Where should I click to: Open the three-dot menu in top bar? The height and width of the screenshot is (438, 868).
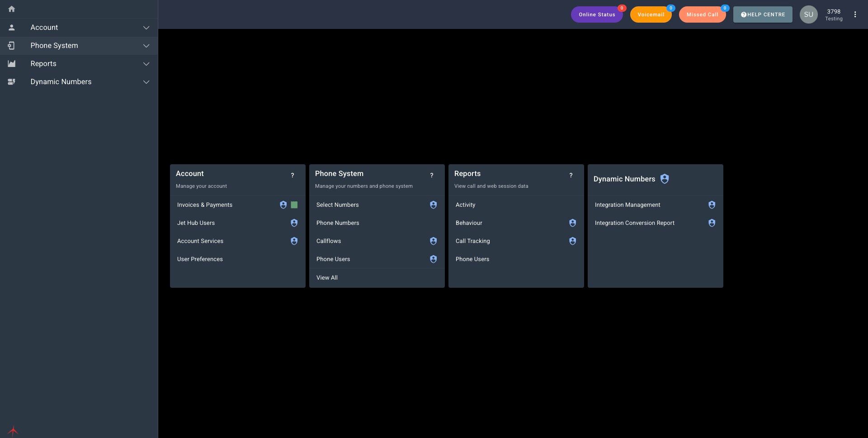click(x=855, y=14)
